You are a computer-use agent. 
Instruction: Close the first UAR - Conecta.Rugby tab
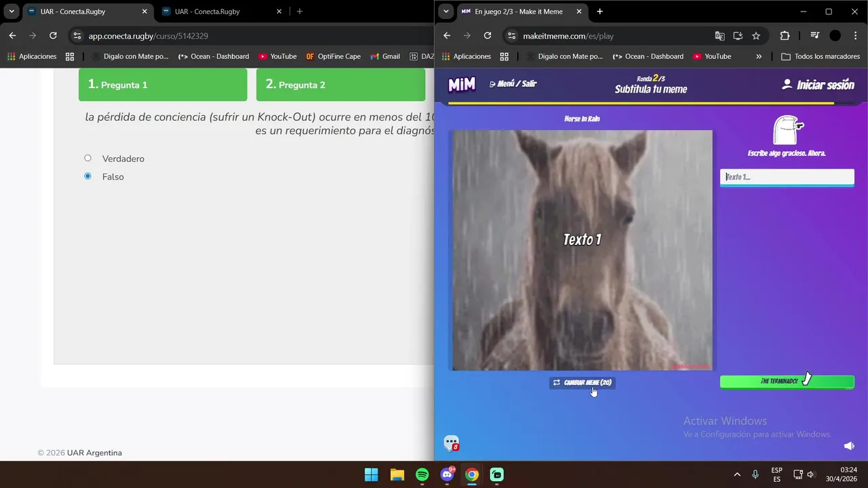[144, 12]
